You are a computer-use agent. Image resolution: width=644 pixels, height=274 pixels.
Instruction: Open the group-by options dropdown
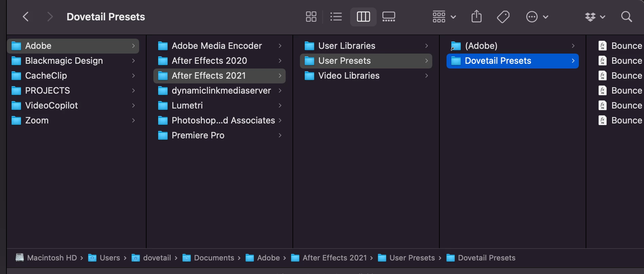444,17
